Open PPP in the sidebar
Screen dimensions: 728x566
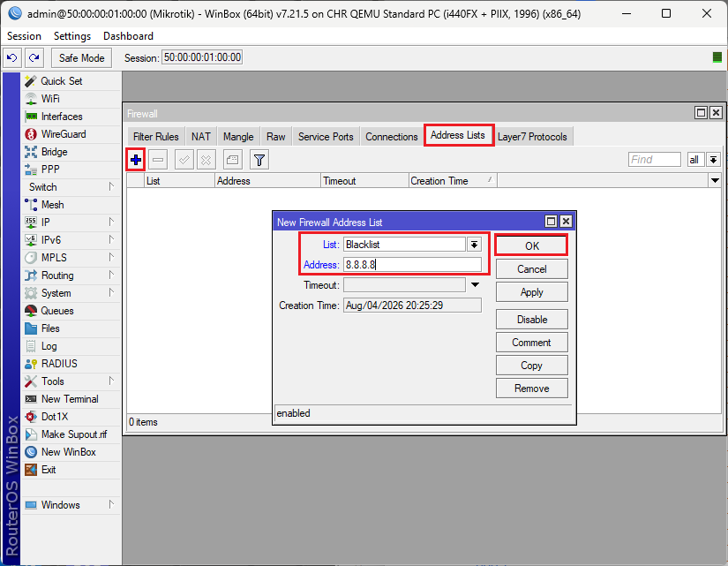coord(72,170)
